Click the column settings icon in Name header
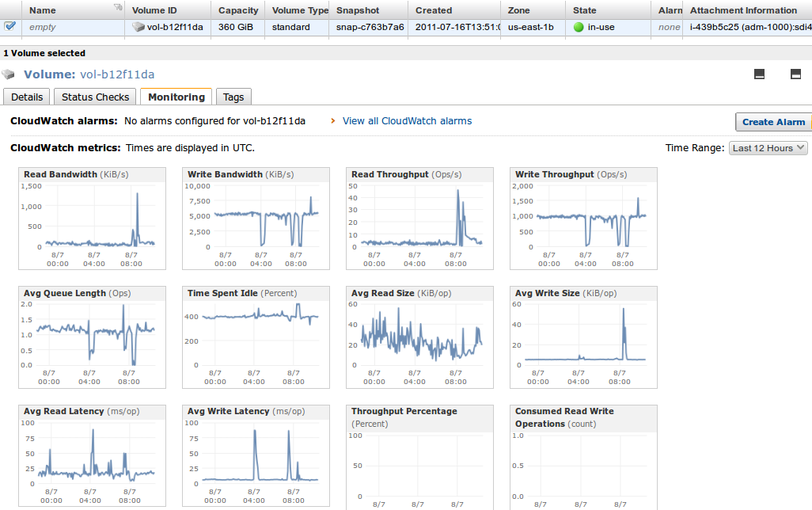This screenshot has width=812, height=510. [x=118, y=7]
